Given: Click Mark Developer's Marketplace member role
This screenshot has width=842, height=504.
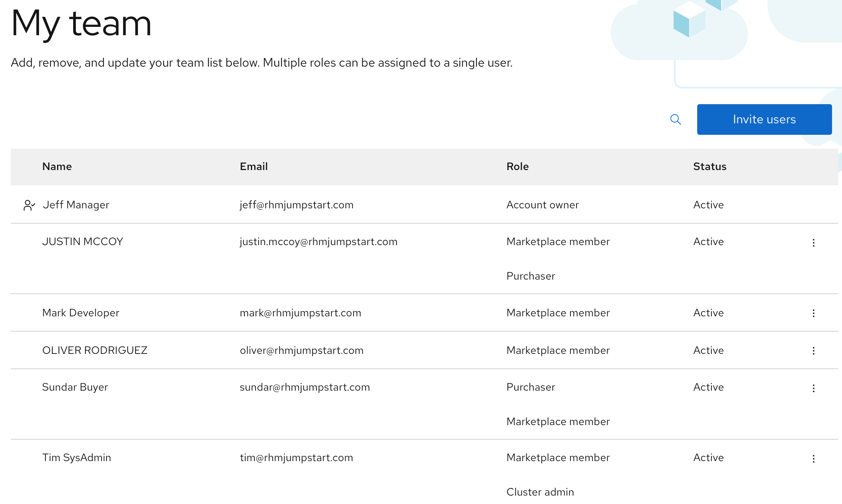Looking at the screenshot, I should 558,313.
